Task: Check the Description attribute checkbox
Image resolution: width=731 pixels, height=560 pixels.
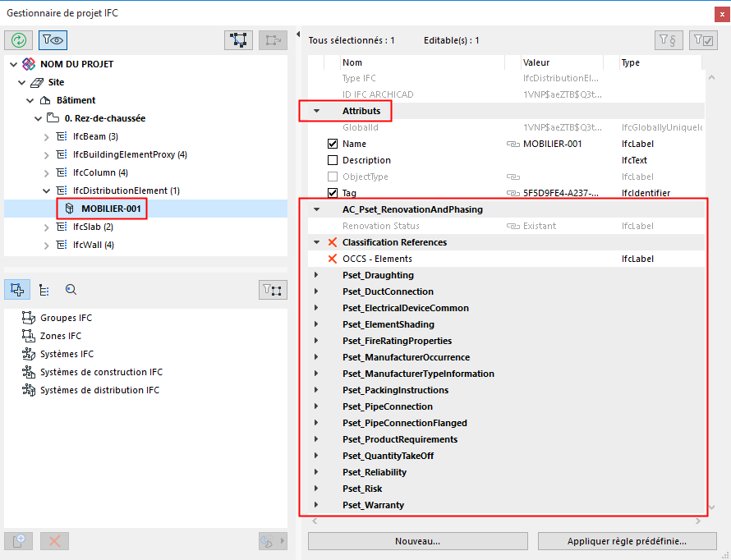Action: tap(333, 160)
